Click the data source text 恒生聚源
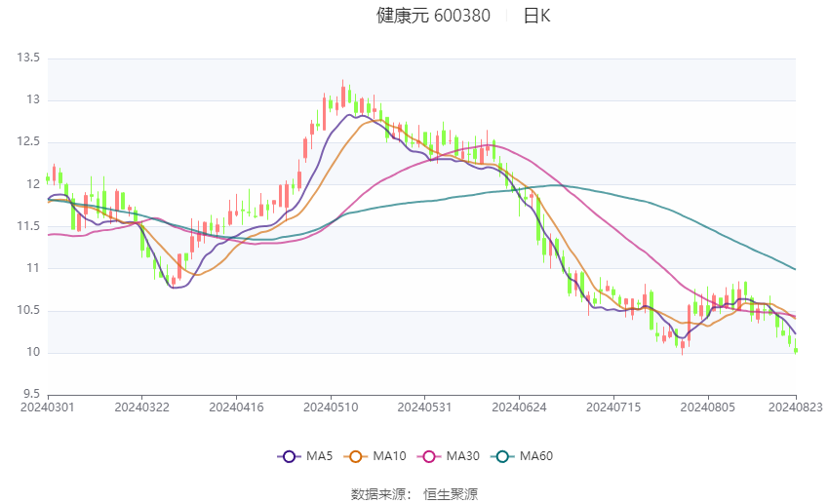 (451, 494)
